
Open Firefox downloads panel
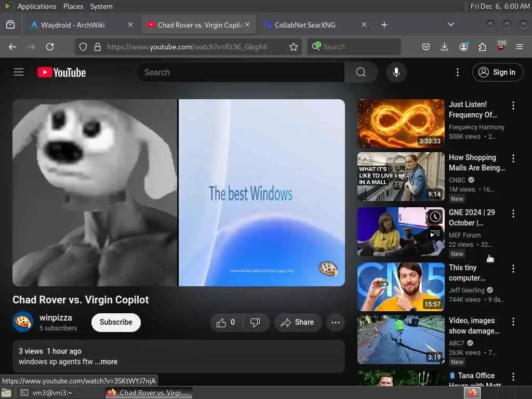click(x=445, y=47)
